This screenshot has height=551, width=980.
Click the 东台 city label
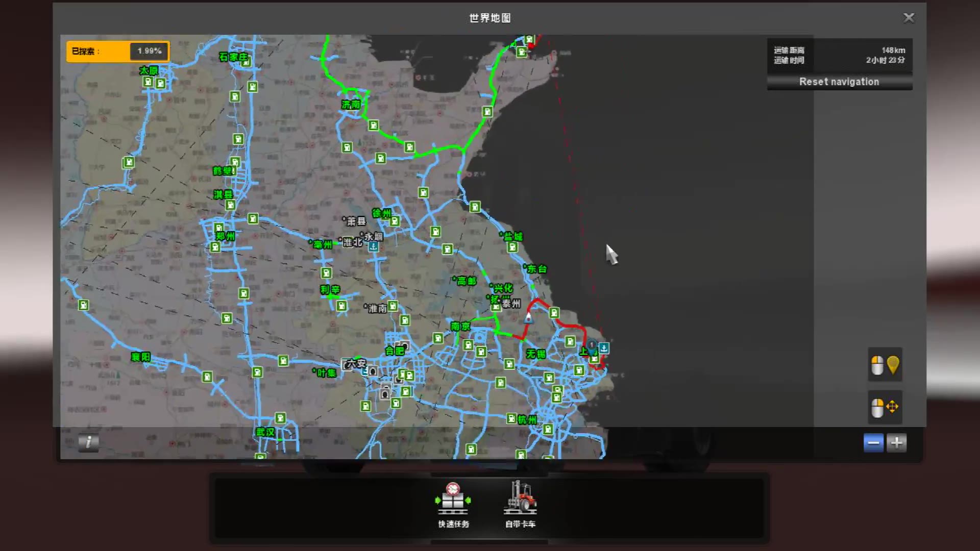coord(536,269)
